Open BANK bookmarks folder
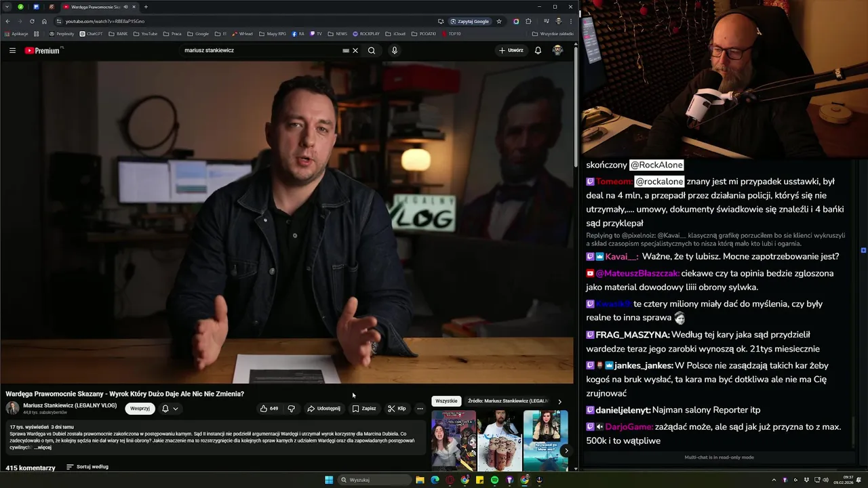 tap(117, 33)
